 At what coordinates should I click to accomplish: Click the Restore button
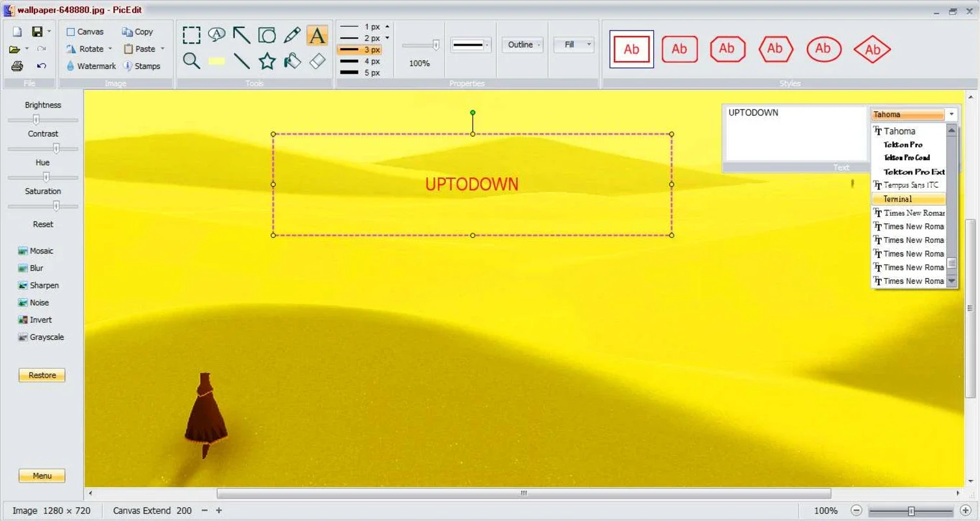42,375
